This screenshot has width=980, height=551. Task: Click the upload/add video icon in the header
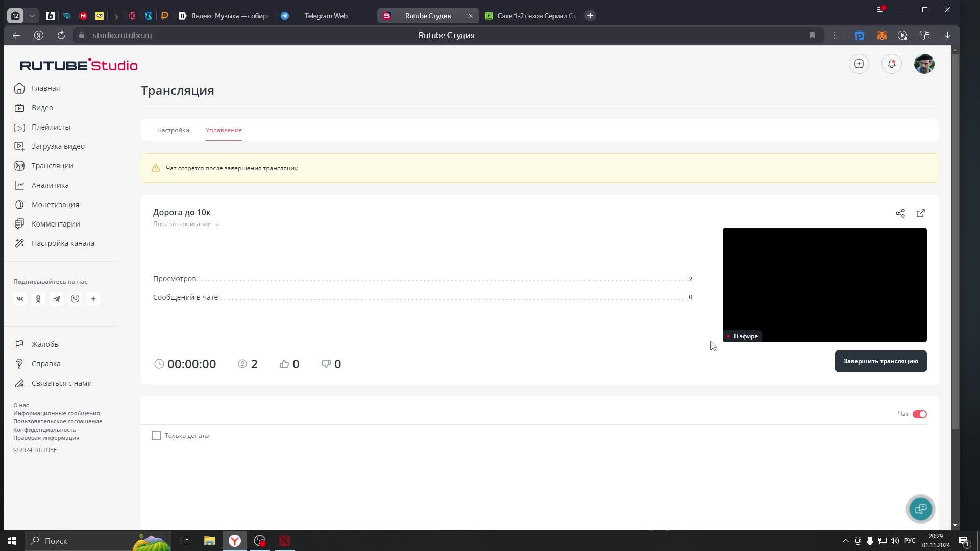859,64
